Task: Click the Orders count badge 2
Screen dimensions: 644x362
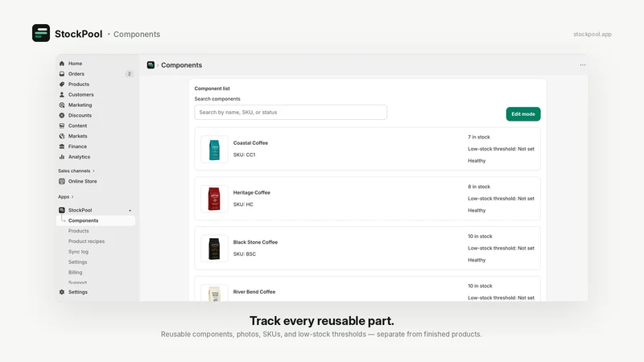Action: 129,74
